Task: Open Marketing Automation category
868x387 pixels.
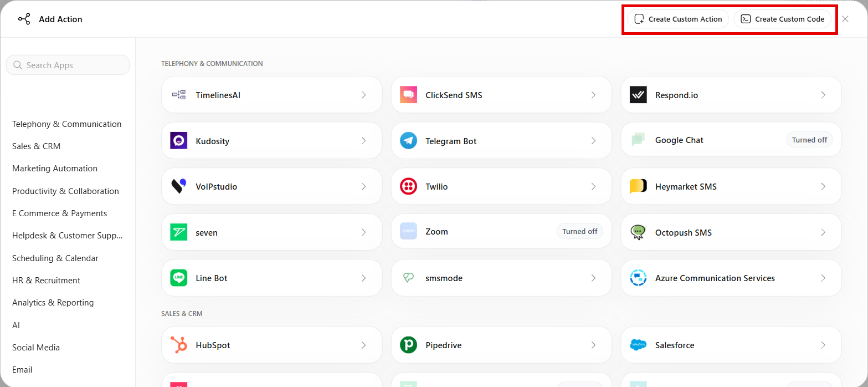Action: [x=55, y=169]
